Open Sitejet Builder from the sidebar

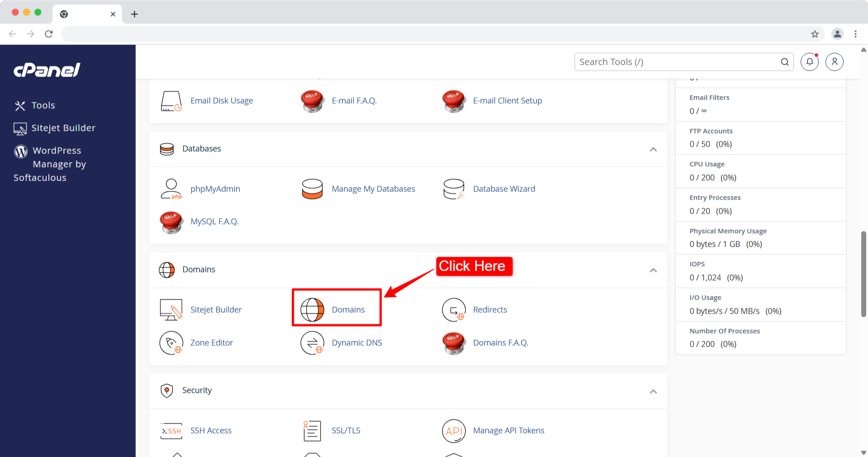(x=63, y=128)
